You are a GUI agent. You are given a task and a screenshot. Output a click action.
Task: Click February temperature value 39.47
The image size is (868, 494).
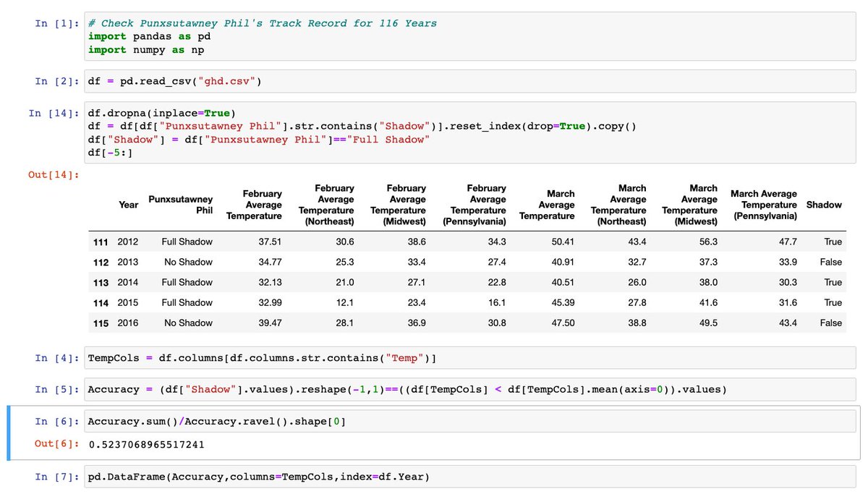271,323
